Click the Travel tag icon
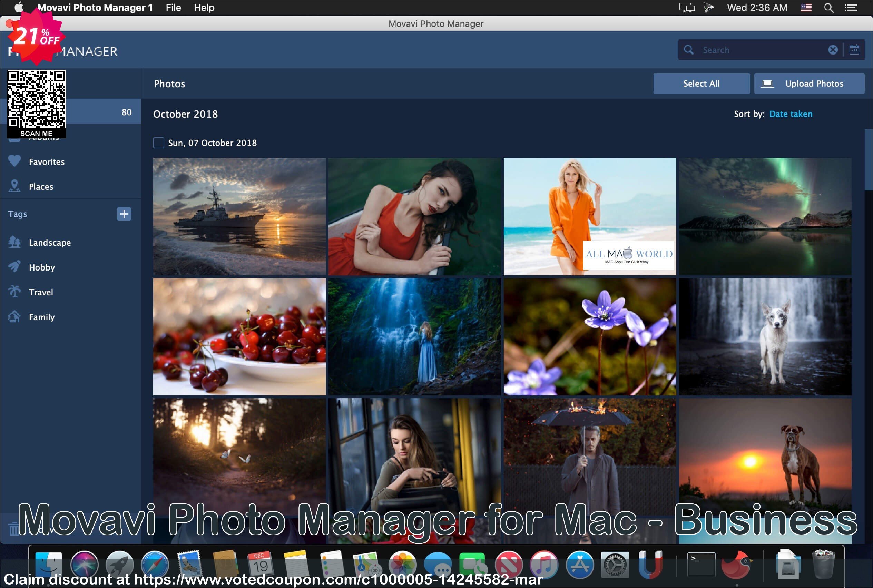The height and width of the screenshot is (588, 873). click(15, 292)
